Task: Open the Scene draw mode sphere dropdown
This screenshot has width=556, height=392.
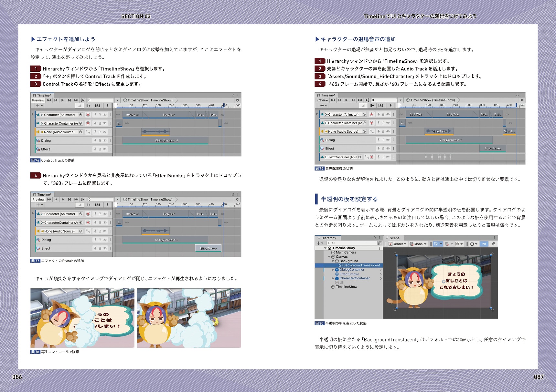Action: (474, 244)
